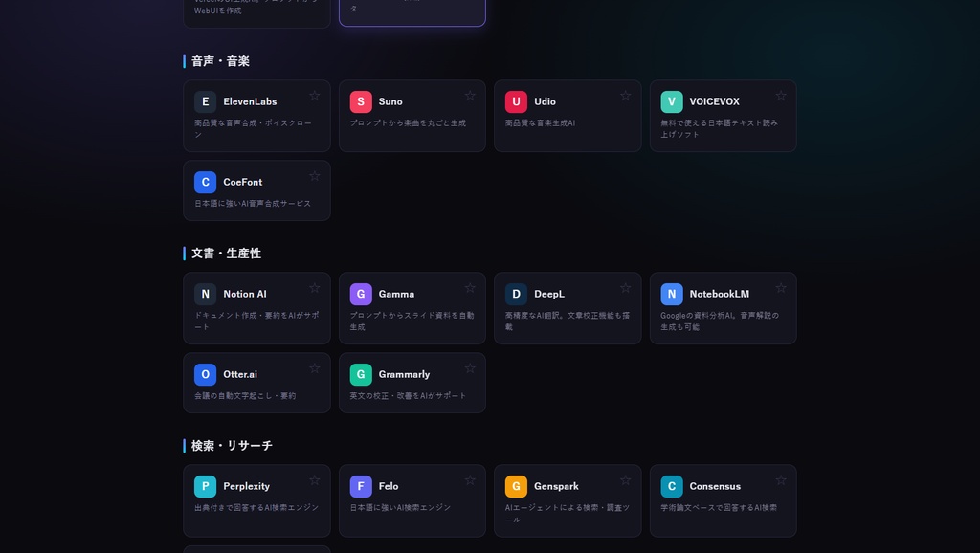Viewport: 980px width, 553px height.
Task: Click Suno description プロンプトから楽曲を丸ごと生成
Action: (x=408, y=123)
